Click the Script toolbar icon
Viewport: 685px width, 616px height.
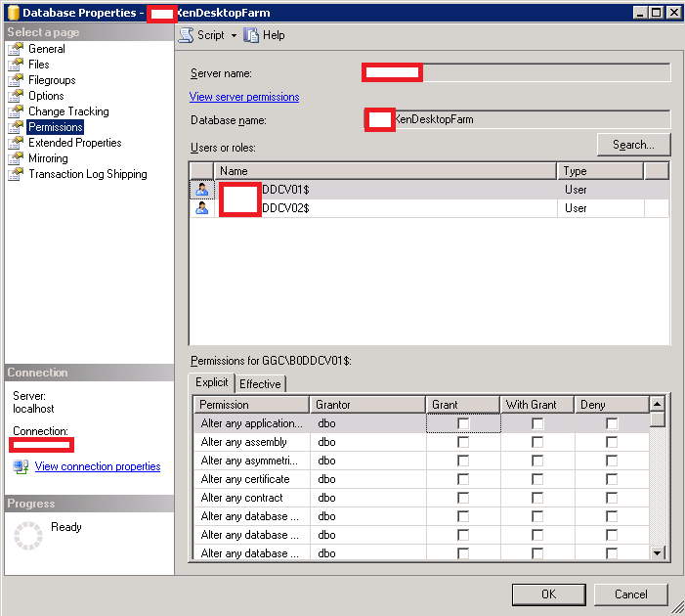pyautogui.click(x=186, y=35)
